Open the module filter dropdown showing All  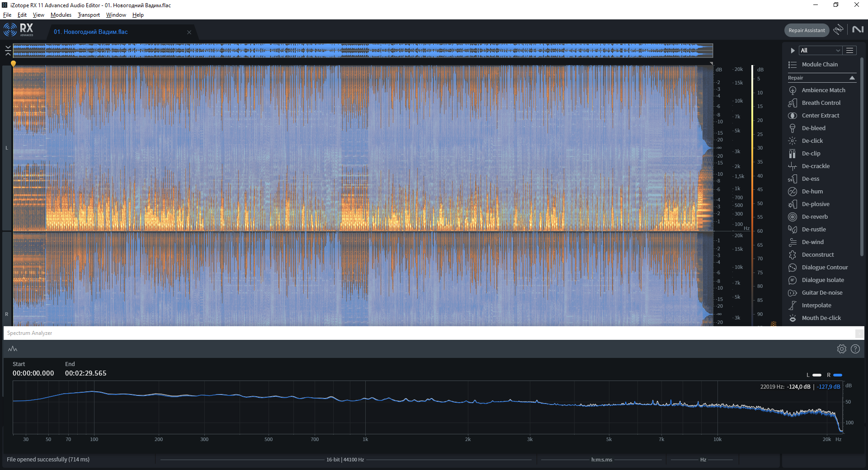pos(821,51)
